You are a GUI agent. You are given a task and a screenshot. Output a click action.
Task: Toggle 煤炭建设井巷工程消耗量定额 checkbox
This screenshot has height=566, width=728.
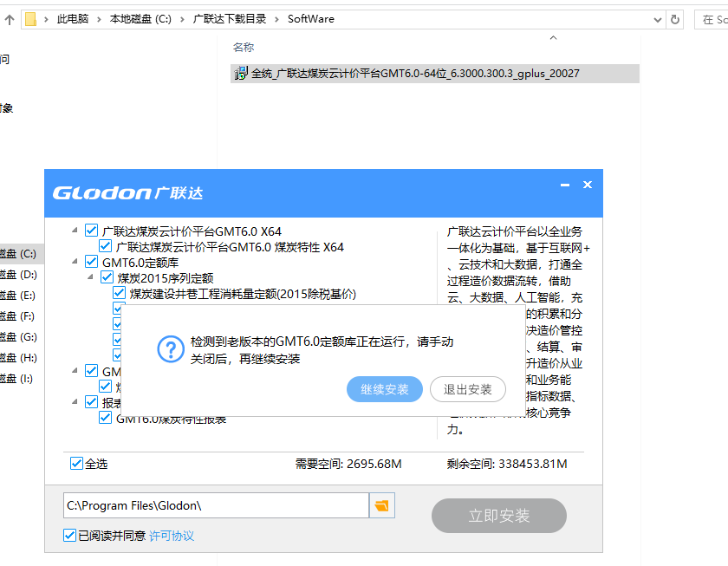(119, 293)
